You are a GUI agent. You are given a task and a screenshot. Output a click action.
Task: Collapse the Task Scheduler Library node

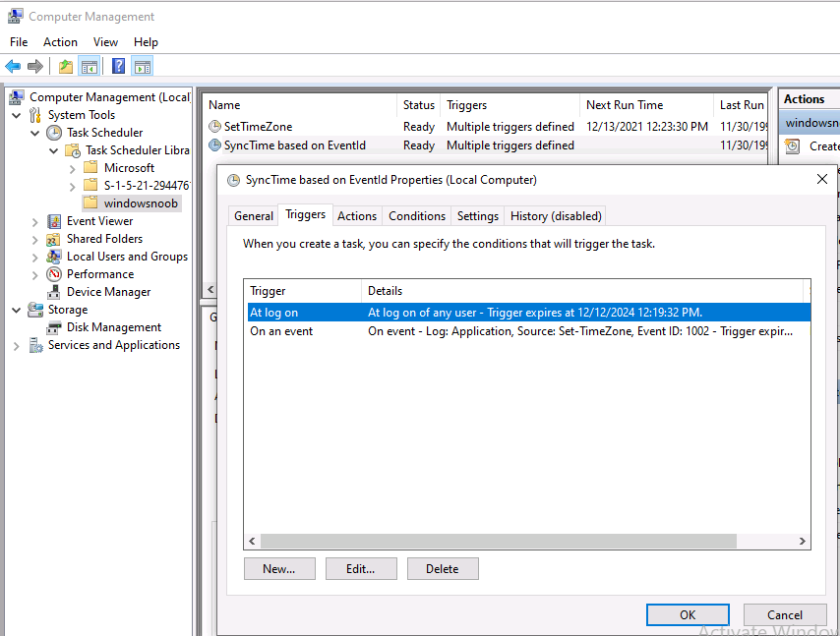pos(53,150)
